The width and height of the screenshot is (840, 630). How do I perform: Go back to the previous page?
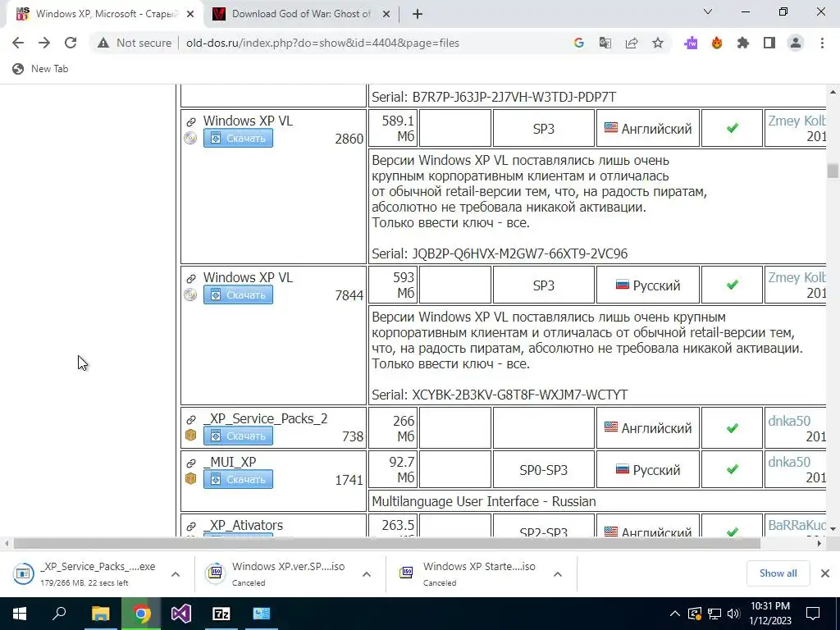(18, 43)
